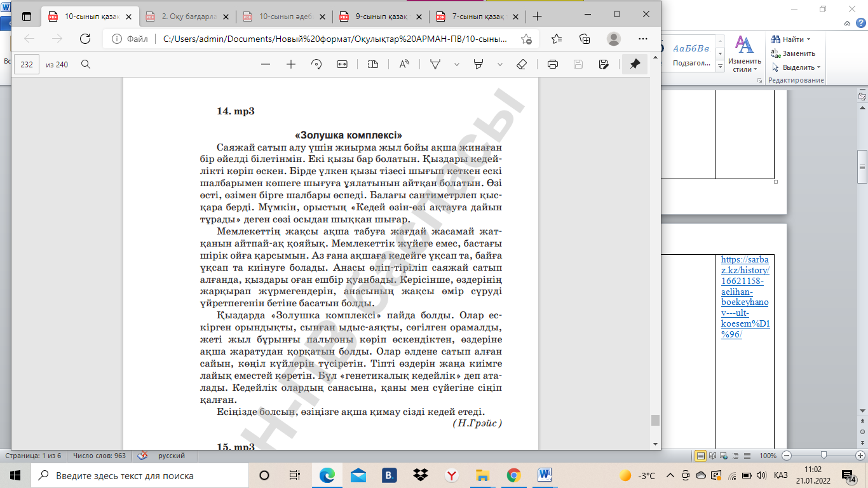Rotate the PDF page
868x488 pixels.
(x=316, y=64)
